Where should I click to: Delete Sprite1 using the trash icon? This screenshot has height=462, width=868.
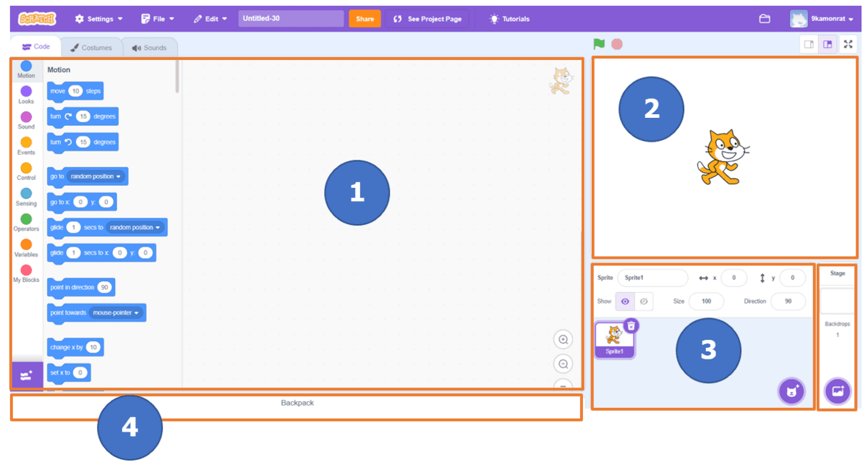click(631, 326)
